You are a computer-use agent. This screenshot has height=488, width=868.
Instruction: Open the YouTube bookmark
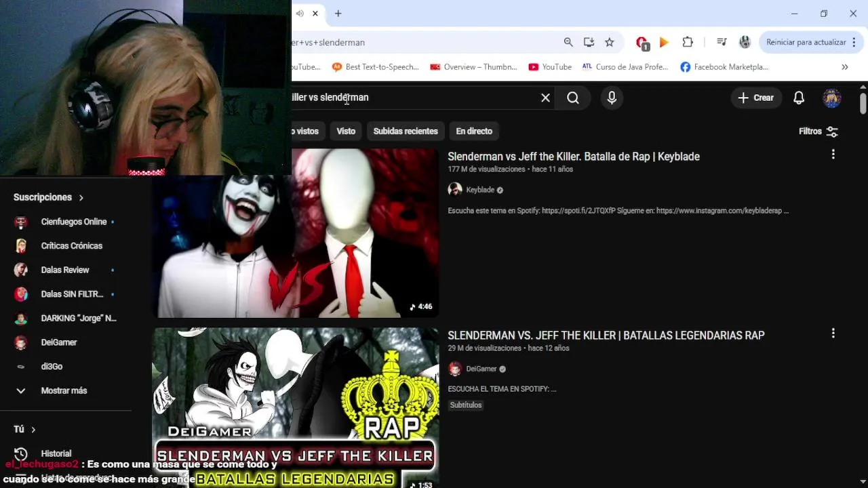pos(550,67)
